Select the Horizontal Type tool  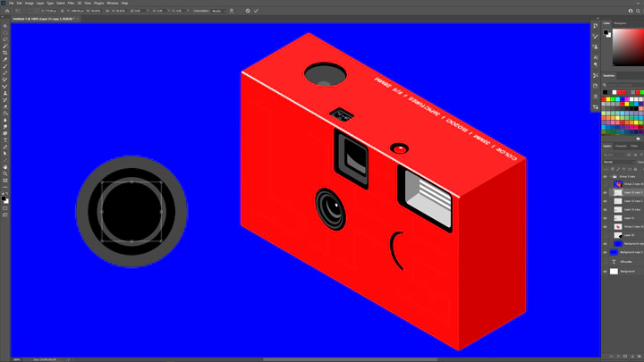click(x=5, y=140)
